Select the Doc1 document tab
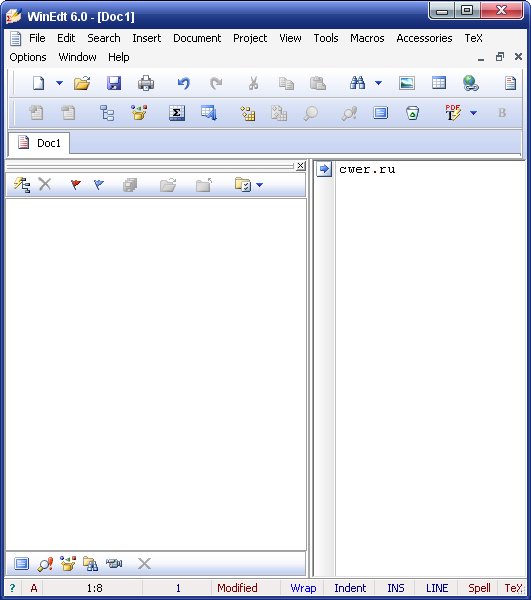Image resolution: width=531 pixels, height=600 pixels. point(39,143)
